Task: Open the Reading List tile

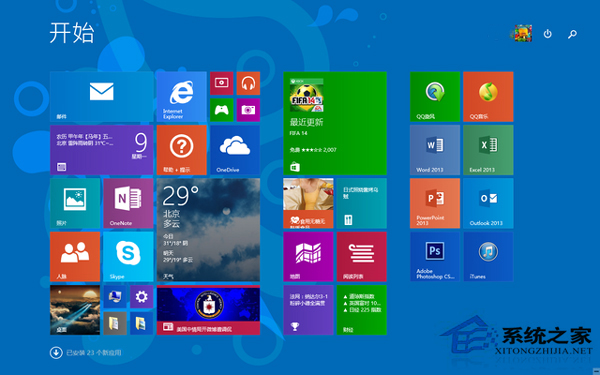Action: click(x=362, y=257)
